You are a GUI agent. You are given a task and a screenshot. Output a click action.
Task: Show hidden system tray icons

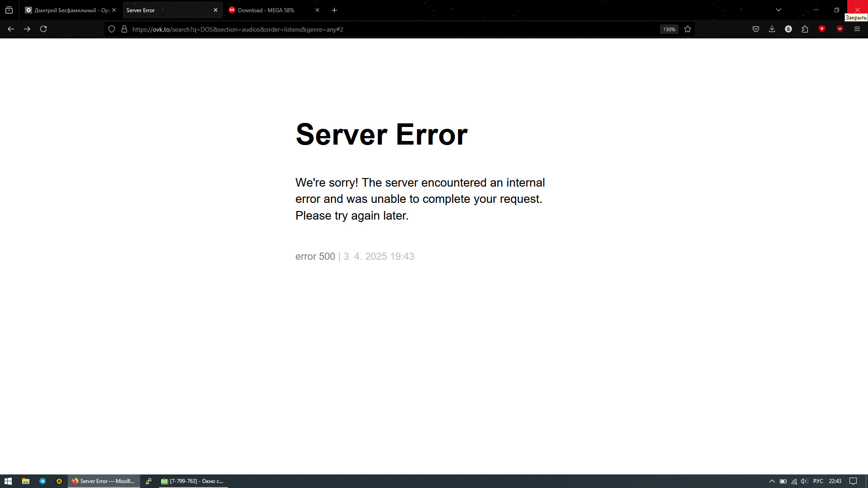[772, 481]
